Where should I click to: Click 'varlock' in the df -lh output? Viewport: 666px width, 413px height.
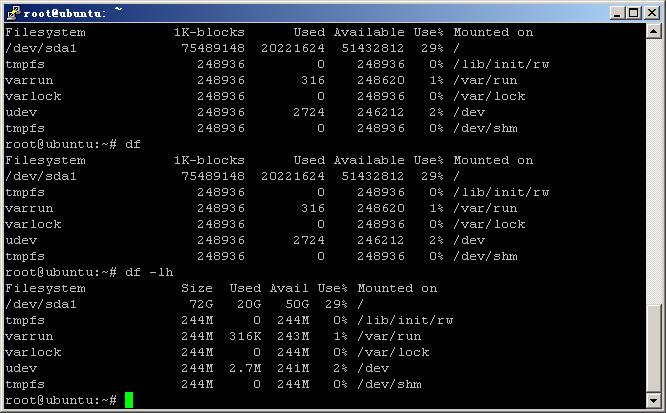point(33,352)
